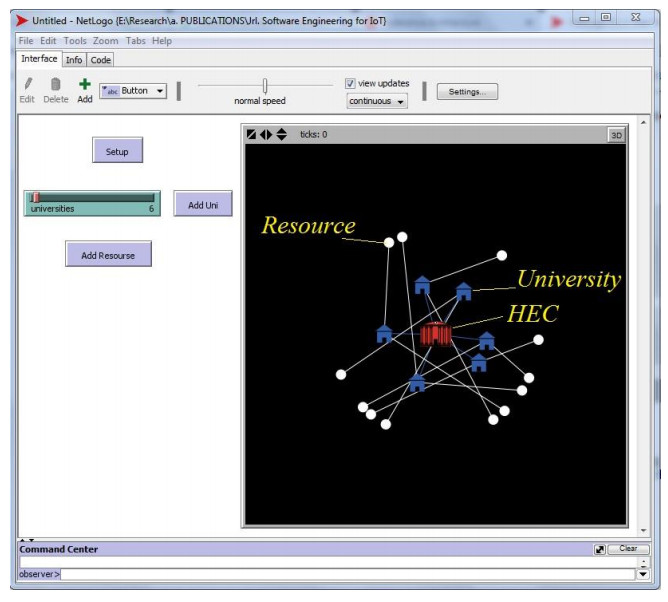Click the green Add widget plus icon
Screen dimensions: 668x602
[85, 85]
